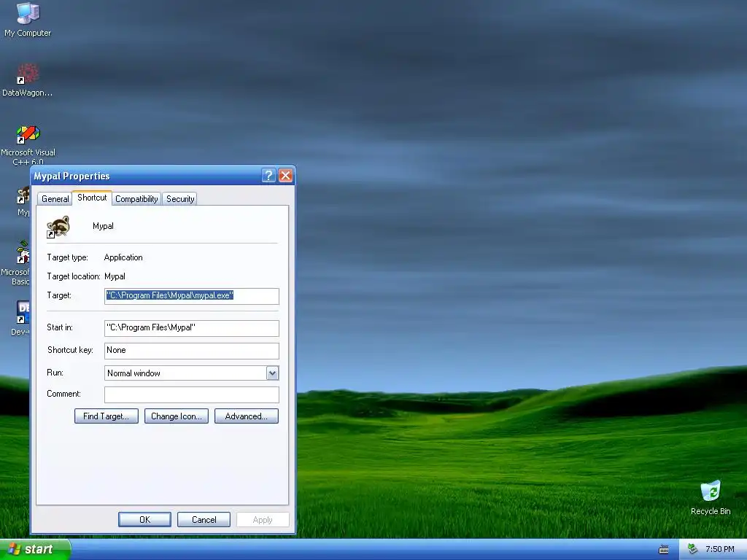Cancel the Mypal Properties dialog

tap(204, 519)
